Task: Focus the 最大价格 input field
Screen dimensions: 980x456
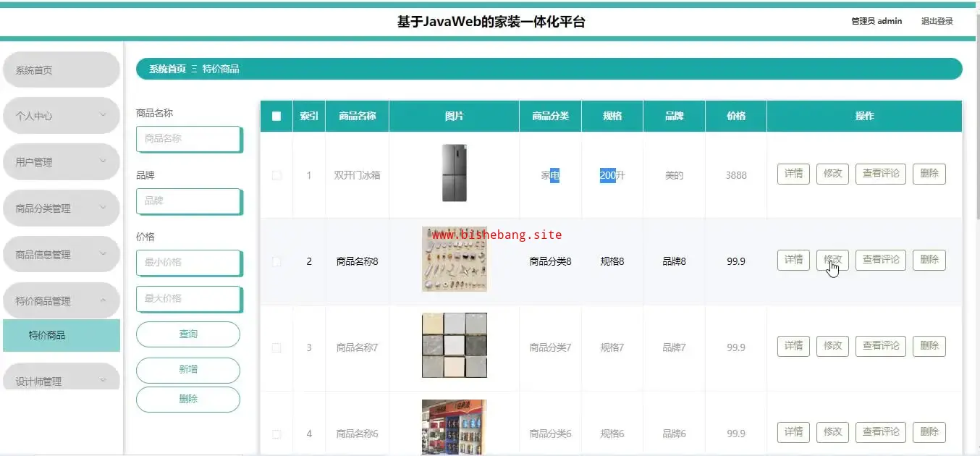Action: click(x=188, y=299)
